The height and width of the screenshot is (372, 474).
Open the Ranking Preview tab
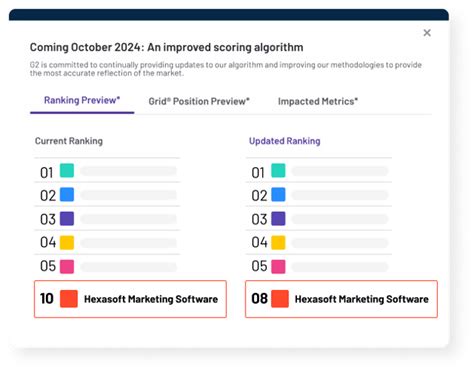click(82, 100)
